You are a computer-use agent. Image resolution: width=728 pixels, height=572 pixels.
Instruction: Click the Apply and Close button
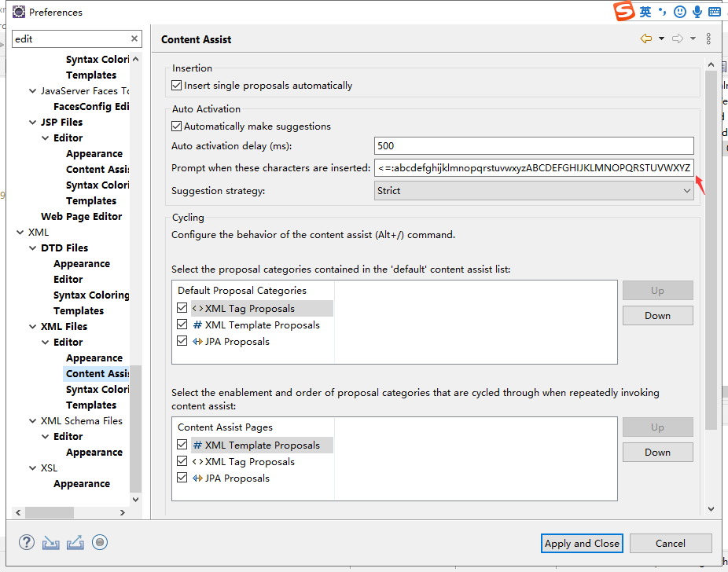point(582,543)
